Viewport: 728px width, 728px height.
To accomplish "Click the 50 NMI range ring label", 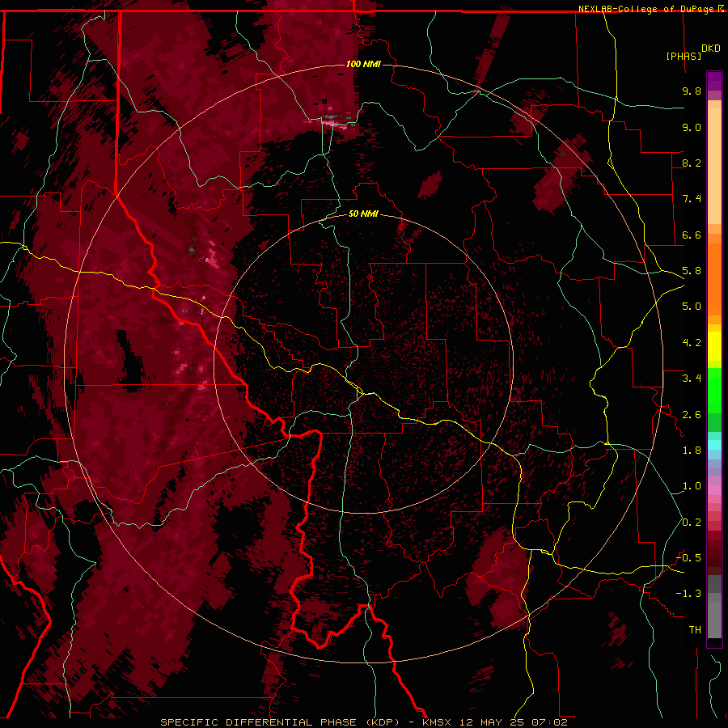I will (363, 214).
